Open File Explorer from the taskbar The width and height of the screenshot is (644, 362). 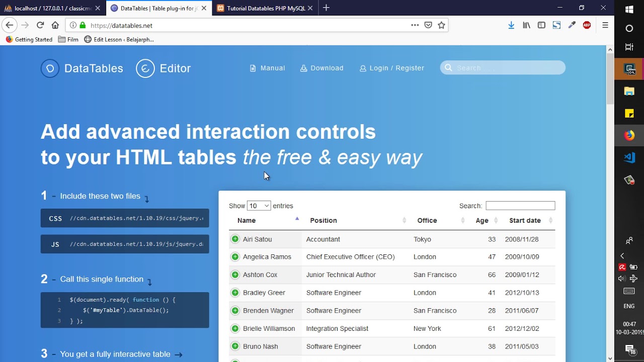629,92
